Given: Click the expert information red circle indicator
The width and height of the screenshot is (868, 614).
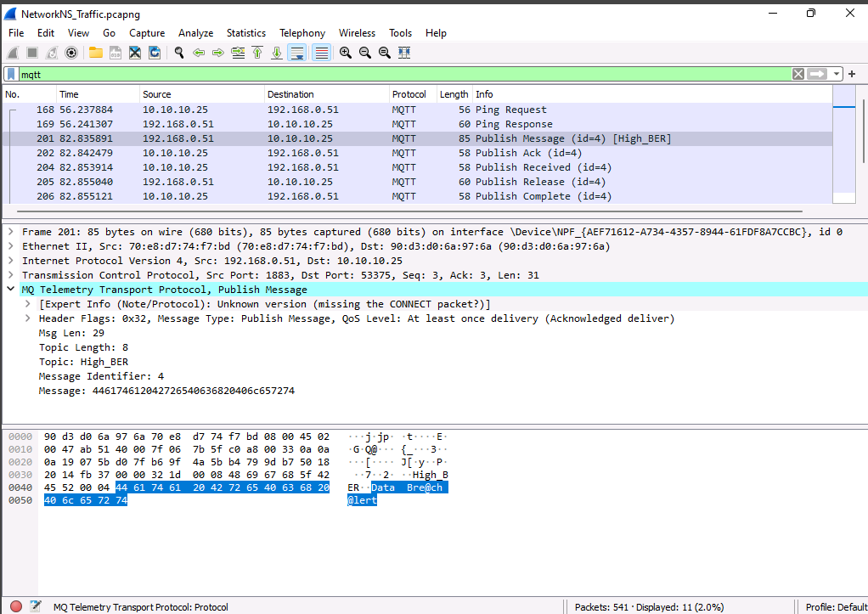Looking at the screenshot, I should (15, 606).
